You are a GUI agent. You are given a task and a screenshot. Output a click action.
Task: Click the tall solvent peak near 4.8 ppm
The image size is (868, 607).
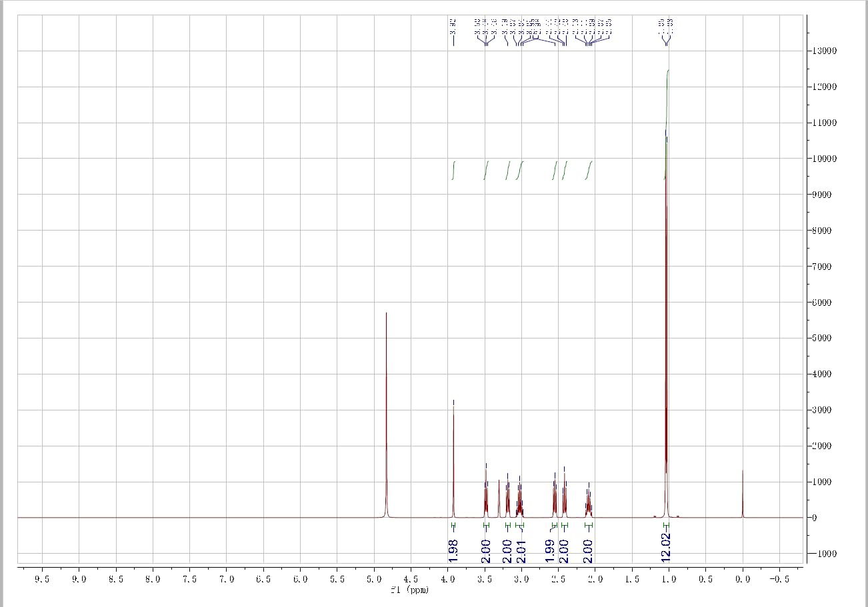click(x=386, y=414)
